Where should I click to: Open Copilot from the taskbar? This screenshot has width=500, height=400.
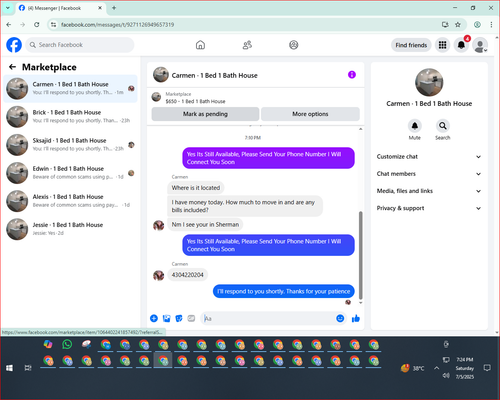48,344
